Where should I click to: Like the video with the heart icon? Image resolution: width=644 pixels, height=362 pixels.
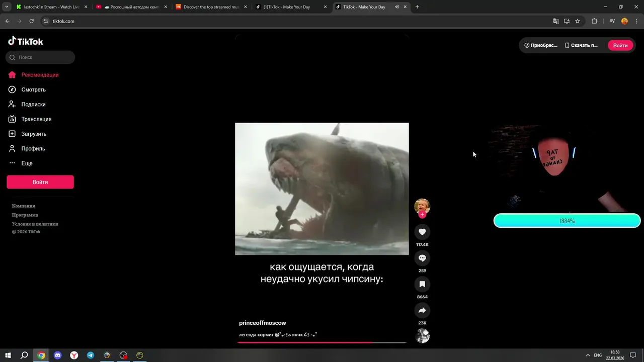point(422,232)
